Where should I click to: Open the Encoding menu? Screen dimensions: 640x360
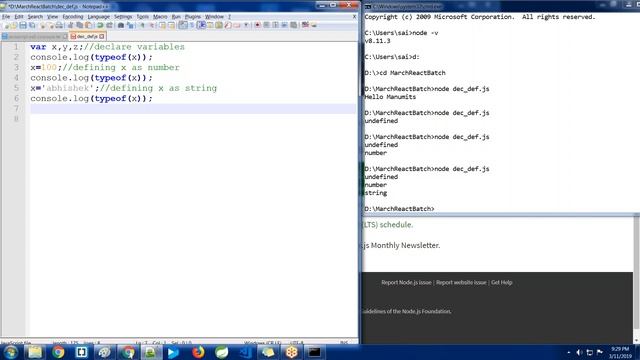coord(73,17)
